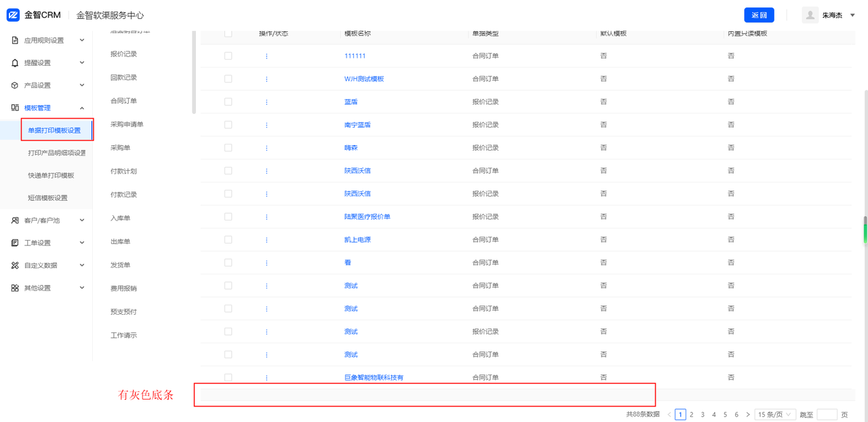Go to the next page arrow

(748, 415)
